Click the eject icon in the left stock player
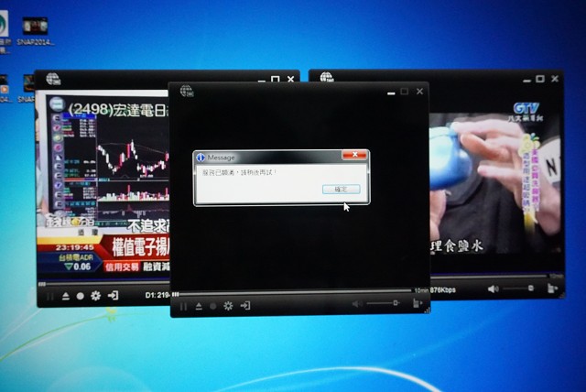The height and width of the screenshot is (392, 586). click(66, 297)
